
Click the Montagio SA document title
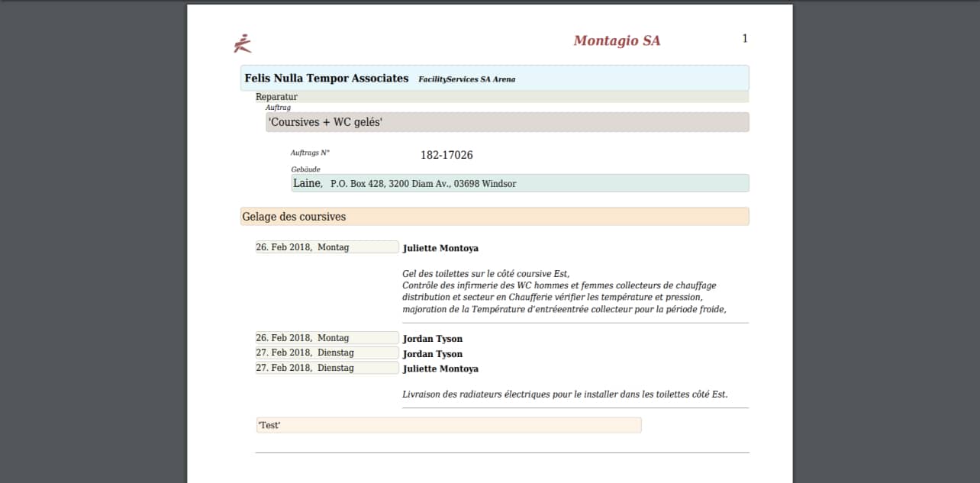[x=616, y=40]
